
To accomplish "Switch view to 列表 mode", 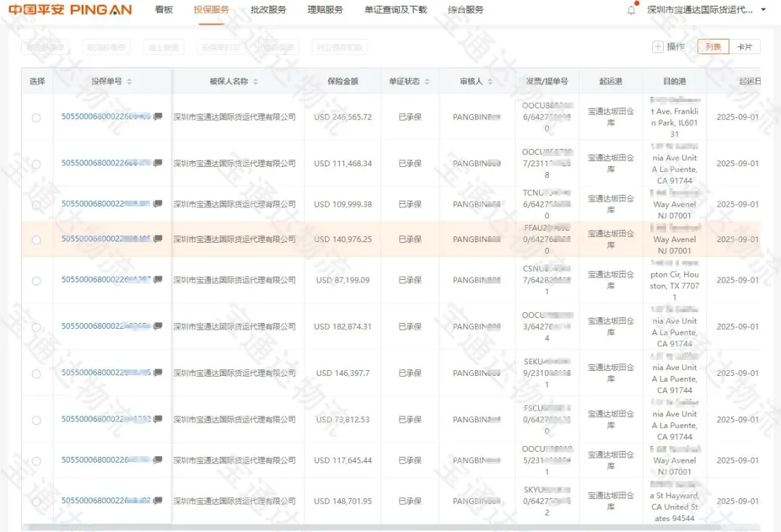I will 713,46.
